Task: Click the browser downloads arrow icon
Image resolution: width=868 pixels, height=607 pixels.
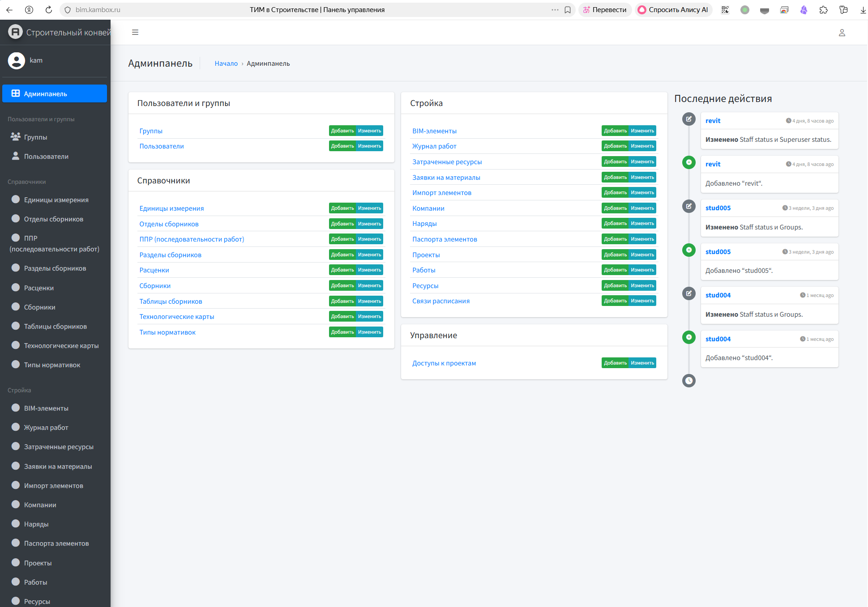Action: [863, 10]
